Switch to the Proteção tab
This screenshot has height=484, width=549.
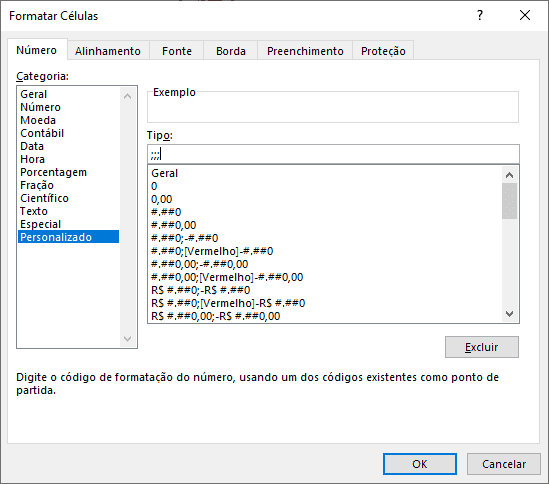point(383,51)
